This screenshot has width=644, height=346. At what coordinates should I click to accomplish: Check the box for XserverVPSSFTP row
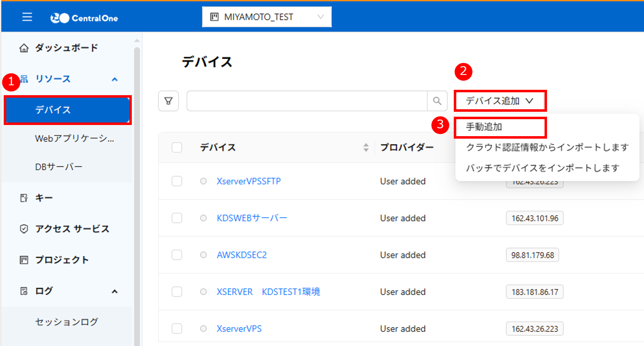[x=177, y=181]
